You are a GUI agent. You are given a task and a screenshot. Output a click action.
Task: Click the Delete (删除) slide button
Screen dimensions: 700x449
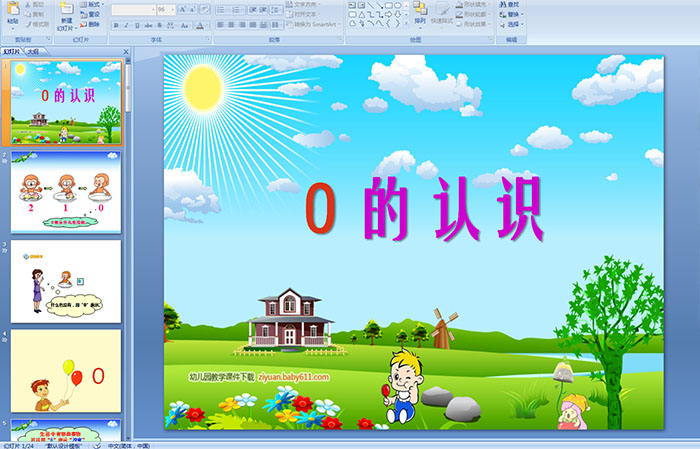91,24
